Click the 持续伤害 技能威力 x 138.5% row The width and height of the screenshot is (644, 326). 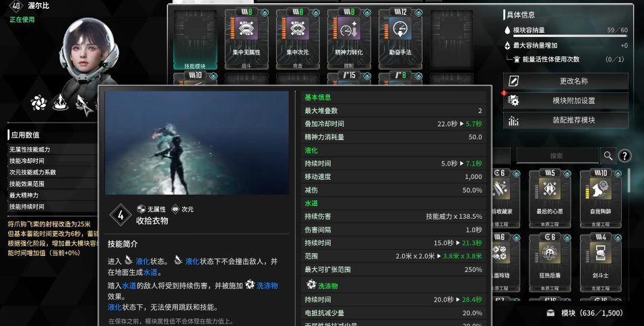(x=393, y=216)
